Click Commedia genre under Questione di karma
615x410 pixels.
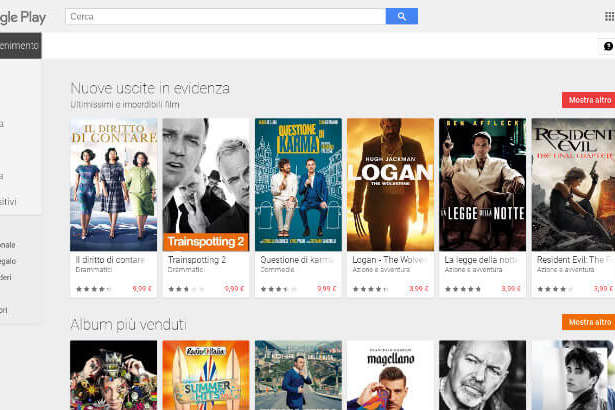pos(277,270)
